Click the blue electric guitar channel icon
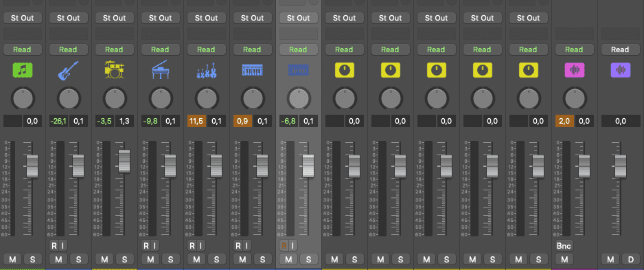644x270 pixels. click(68, 70)
